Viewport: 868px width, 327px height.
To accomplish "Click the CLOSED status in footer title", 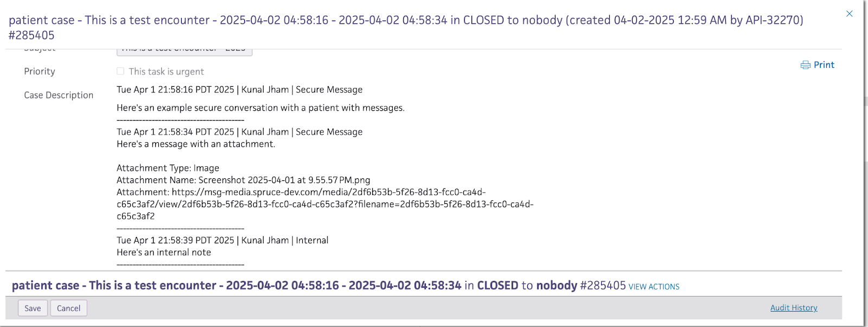I will click(x=497, y=285).
